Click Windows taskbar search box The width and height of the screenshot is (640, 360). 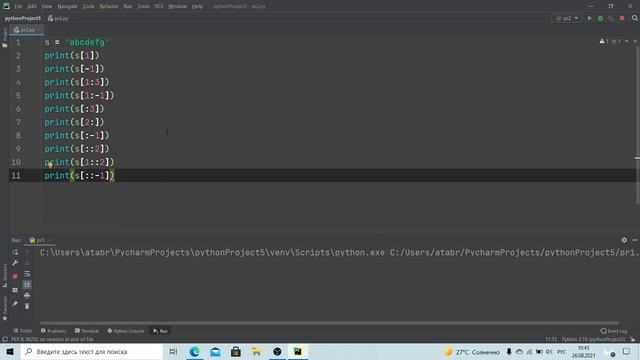92,351
